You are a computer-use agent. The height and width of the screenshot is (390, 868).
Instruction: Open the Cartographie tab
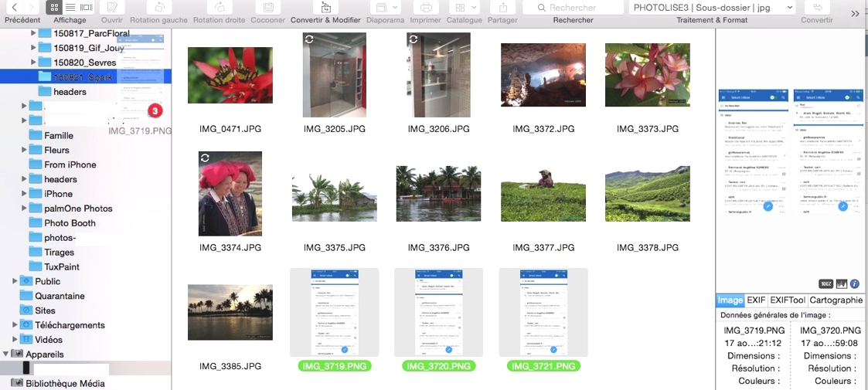click(x=836, y=300)
